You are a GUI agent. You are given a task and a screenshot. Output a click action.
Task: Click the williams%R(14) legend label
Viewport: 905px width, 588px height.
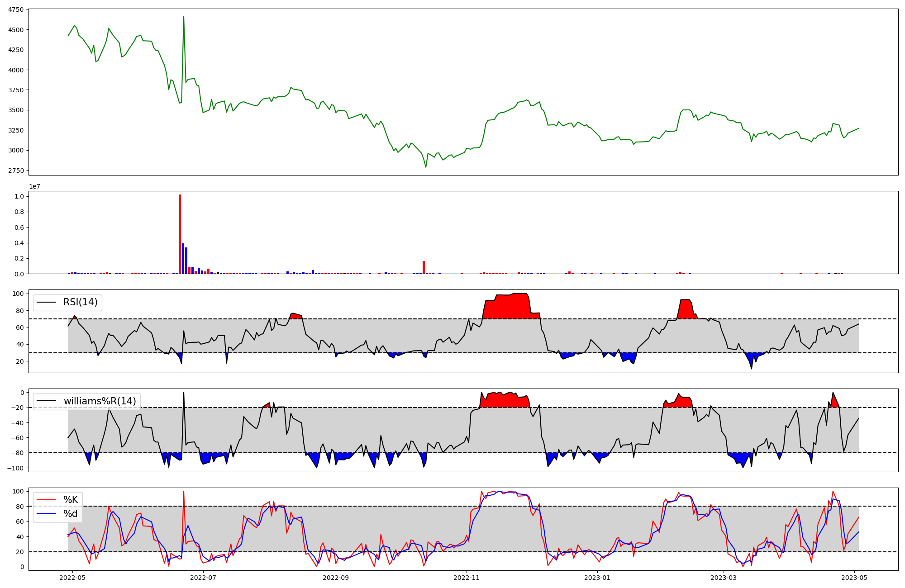pyautogui.click(x=100, y=401)
